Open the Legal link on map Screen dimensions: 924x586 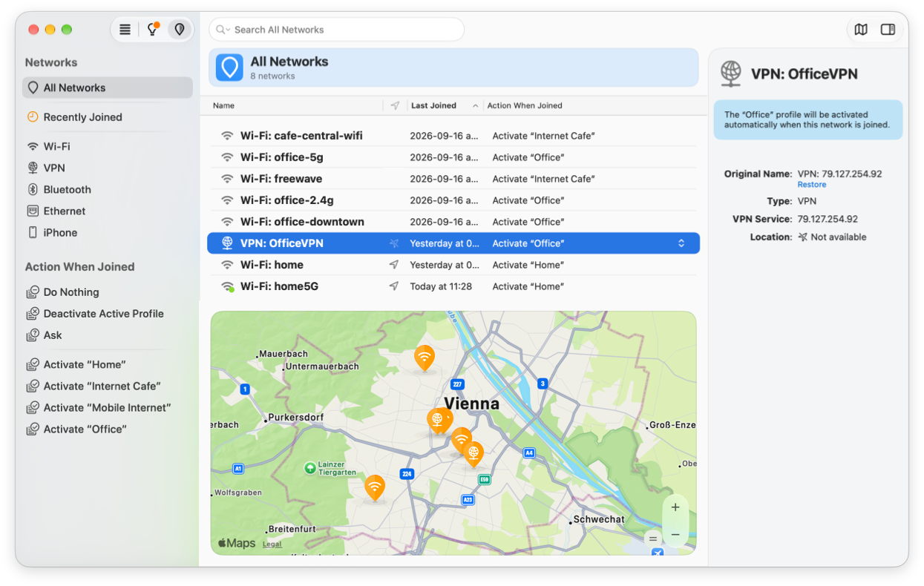pyautogui.click(x=272, y=544)
